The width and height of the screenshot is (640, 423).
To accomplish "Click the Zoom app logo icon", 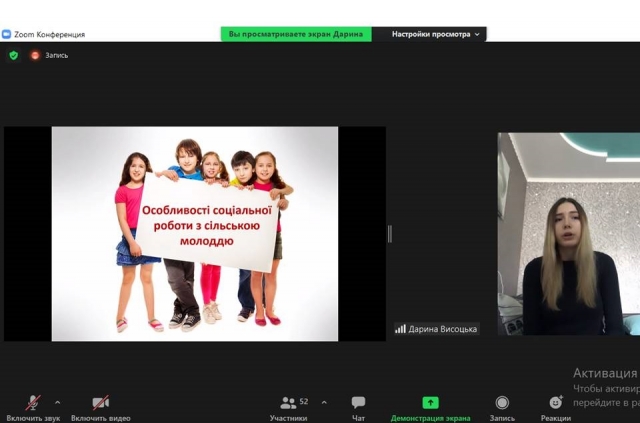I will 7,34.
